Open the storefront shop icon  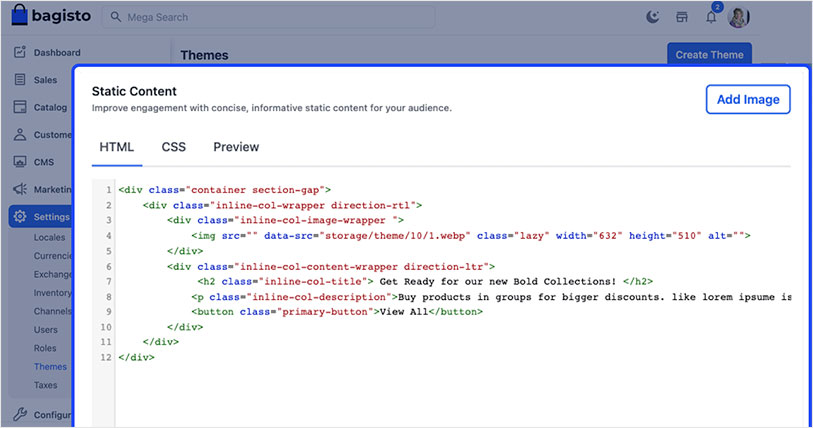[682, 17]
